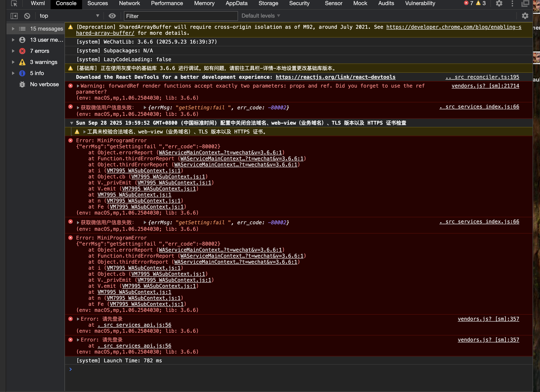540x392 pixels.
Task: Open the Default levels dropdown
Action: pyautogui.click(x=260, y=16)
